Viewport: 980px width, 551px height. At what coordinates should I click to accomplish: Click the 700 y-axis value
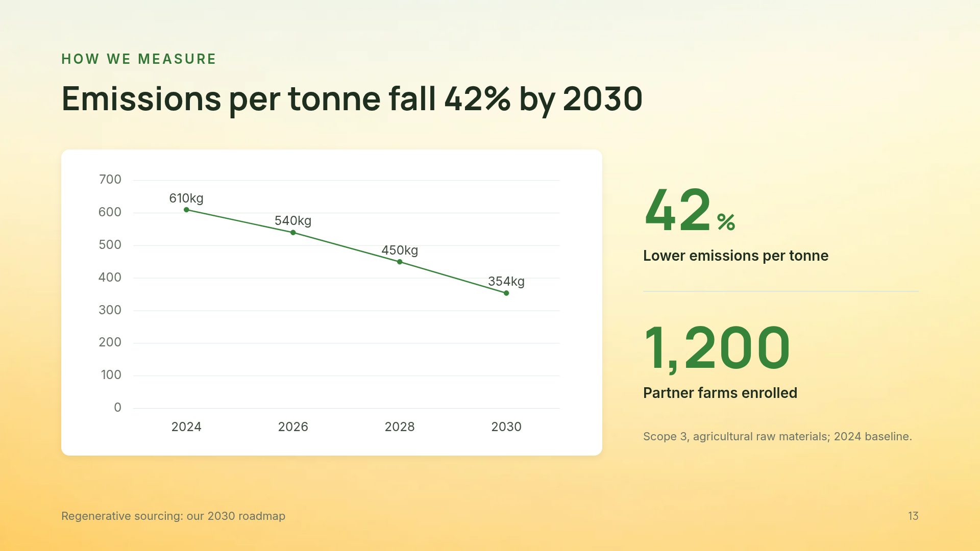coord(110,180)
